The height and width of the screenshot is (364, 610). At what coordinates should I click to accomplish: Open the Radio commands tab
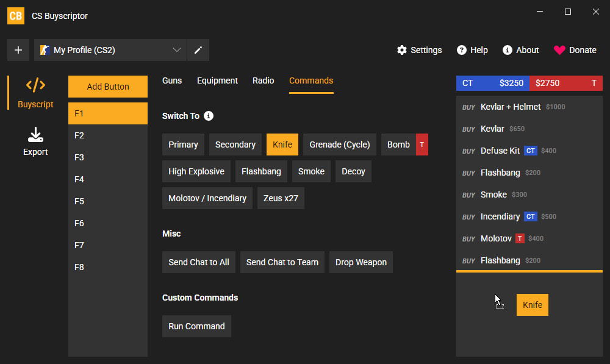click(263, 80)
